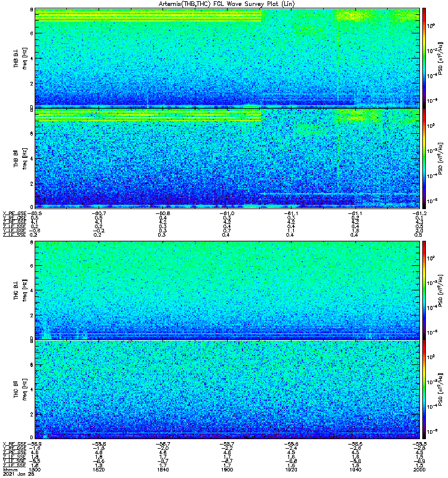Screen dimensions: 448x478
Task: Click the '6' frequency tick of THC B∥ axis
Action: (x=32, y=364)
